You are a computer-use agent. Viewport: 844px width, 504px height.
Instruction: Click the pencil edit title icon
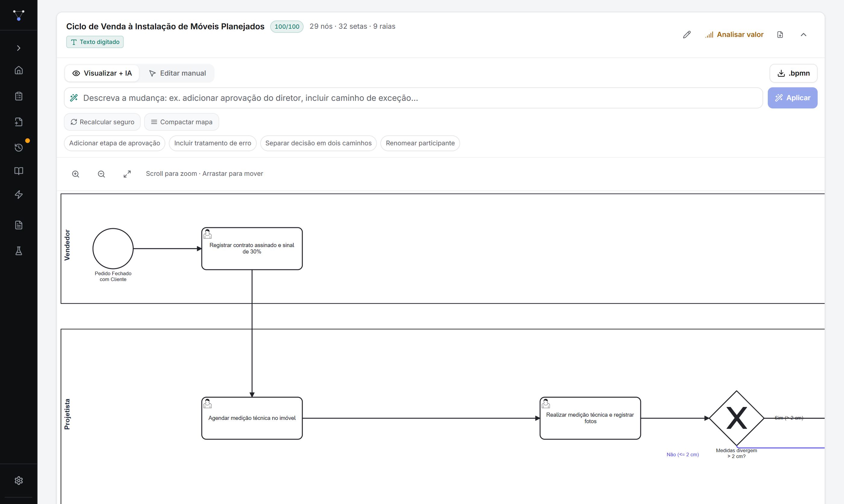[x=686, y=35]
